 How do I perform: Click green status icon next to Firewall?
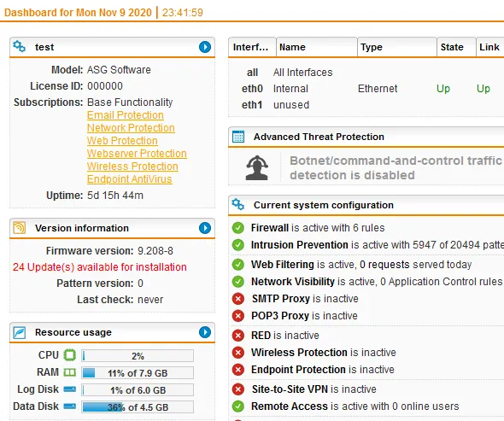pyautogui.click(x=237, y=228)
